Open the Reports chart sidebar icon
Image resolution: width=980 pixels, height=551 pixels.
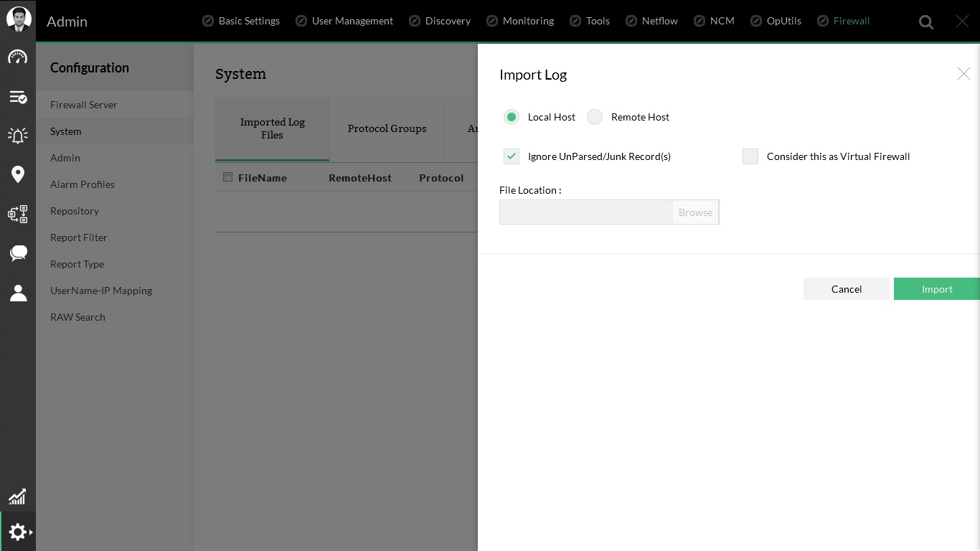pos(17,496)
